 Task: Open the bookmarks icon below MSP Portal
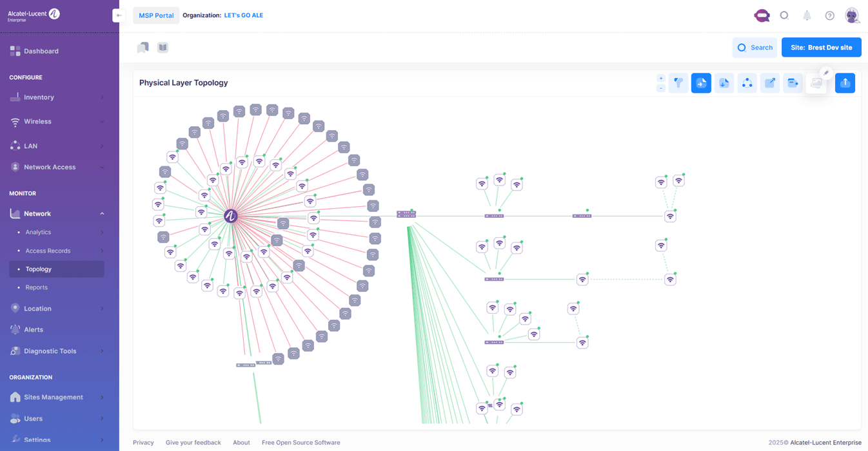pos(143,48)
